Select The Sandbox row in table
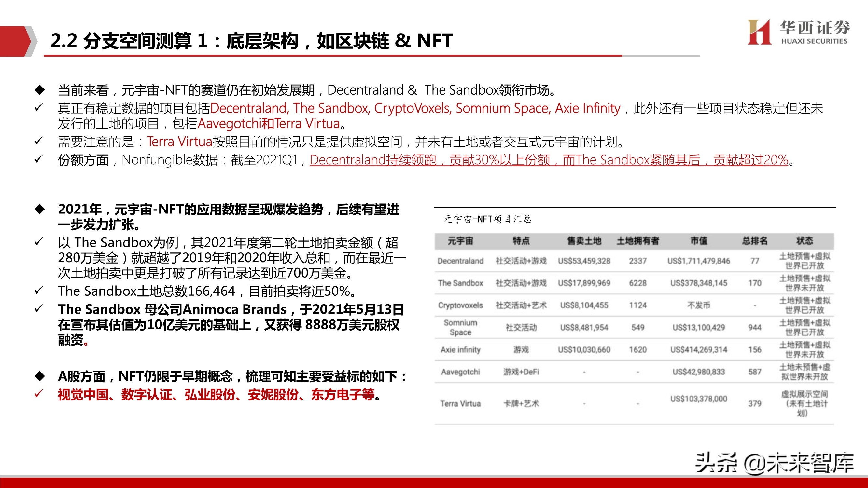Image resolution: width=868 pixels, height=488 pixels. [x=460, y=283]
